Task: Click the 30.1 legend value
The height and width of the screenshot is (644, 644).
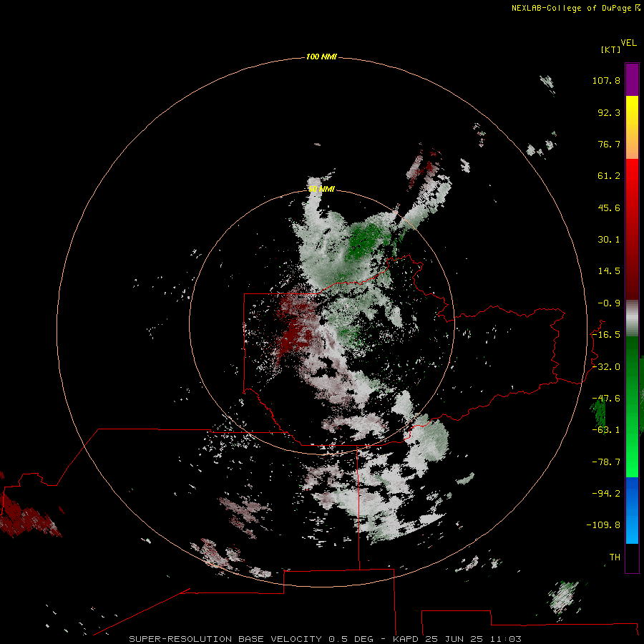Action: click(x=609, y=240)
